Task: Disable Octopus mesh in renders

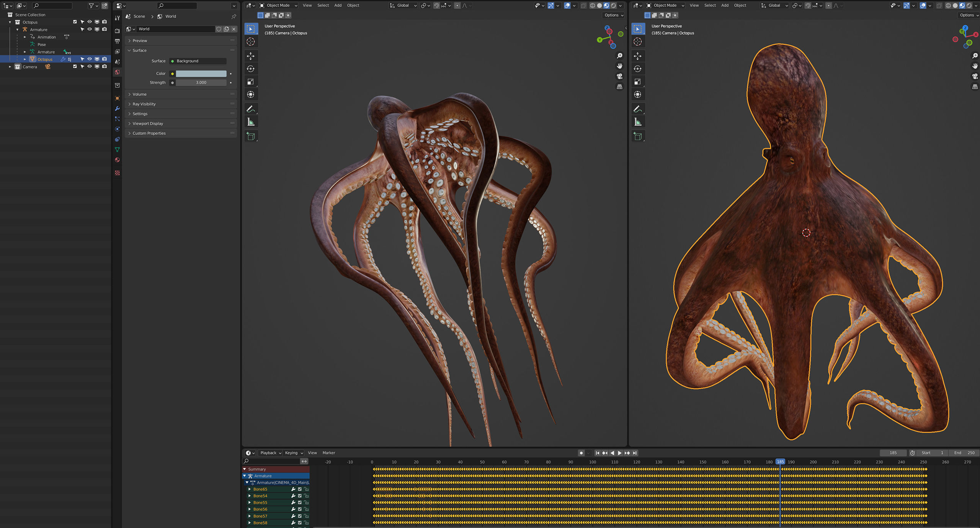Action: [x=104, y=59]
